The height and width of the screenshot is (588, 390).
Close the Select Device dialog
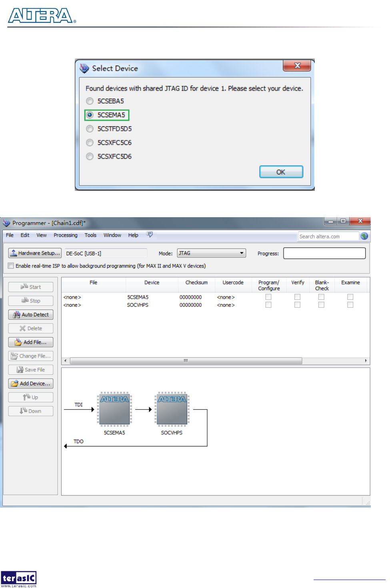(x=297, y=66)
